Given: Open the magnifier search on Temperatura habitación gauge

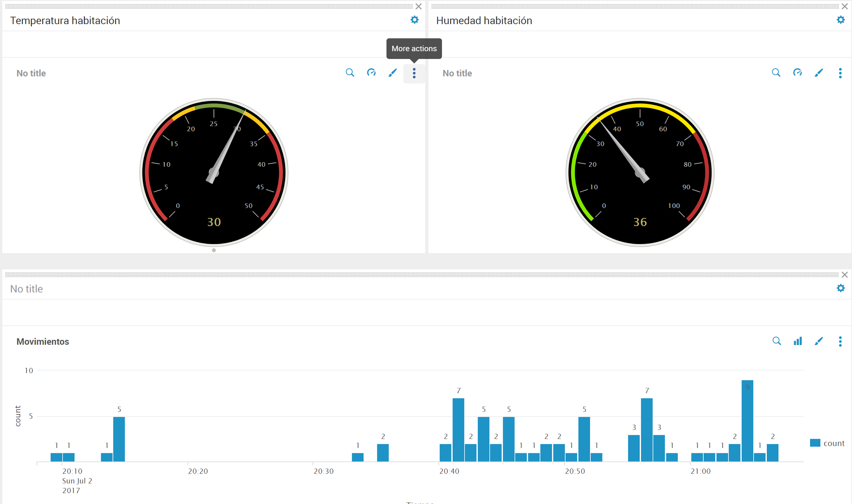Looking at the screenshot, I should pos(350,73).
